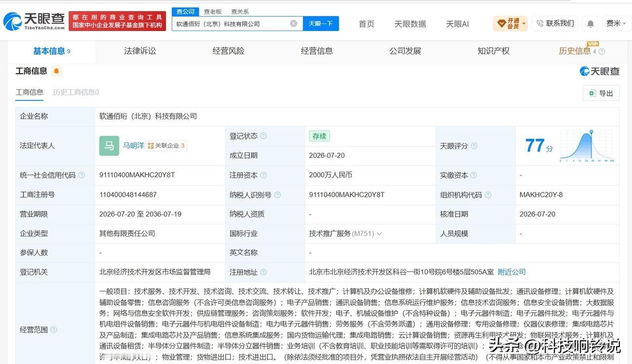Expand the 技术推广服务 (M751) industry chevron
The height and width of the screenshot is (364, 632).
379,234
